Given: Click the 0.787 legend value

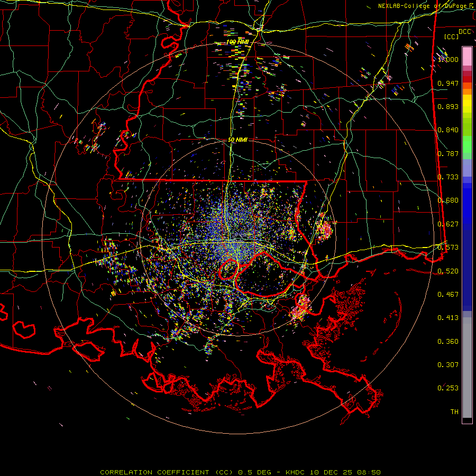Looking at the screenshot, I should click(x=448, y=153).
